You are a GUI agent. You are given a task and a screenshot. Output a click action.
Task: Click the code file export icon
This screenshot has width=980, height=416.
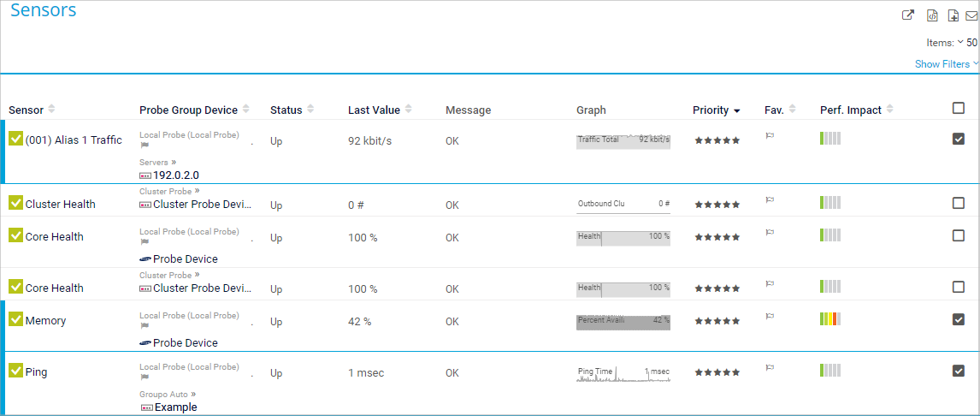pyautogui.click(x=932, y=15)
